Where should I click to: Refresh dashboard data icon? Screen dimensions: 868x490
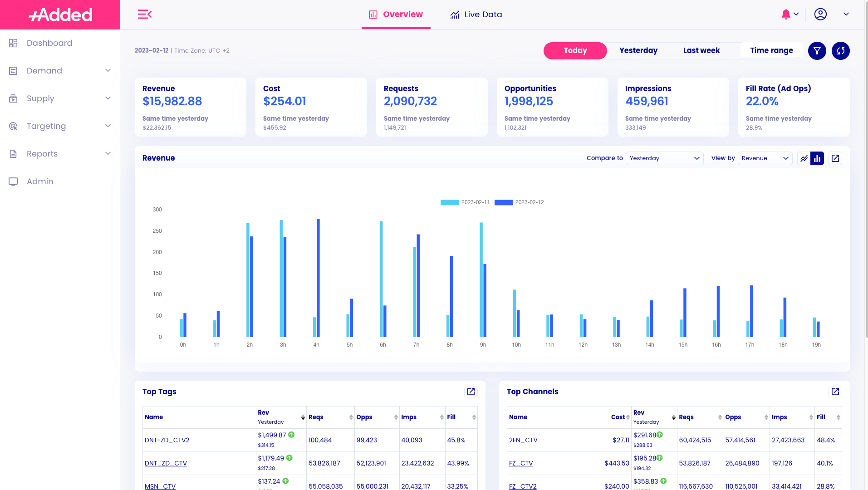tap(841, 51)
